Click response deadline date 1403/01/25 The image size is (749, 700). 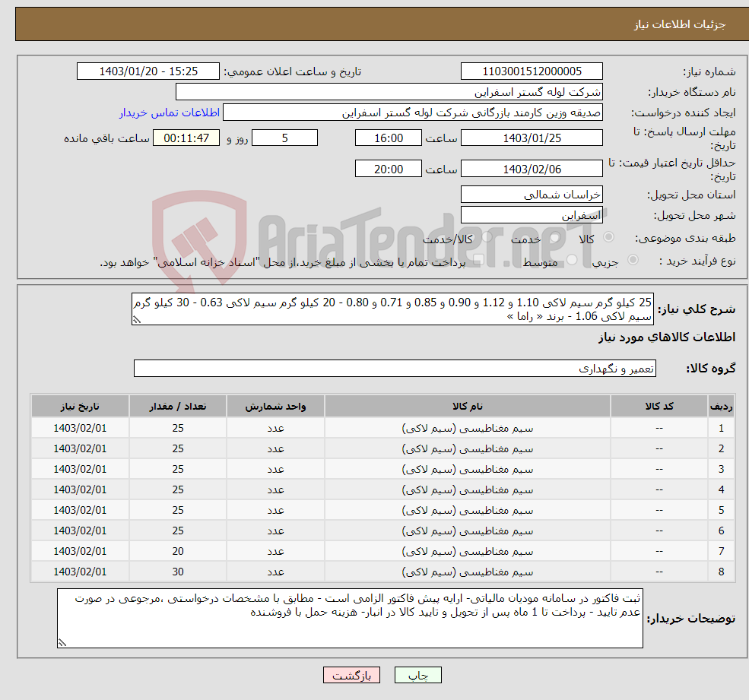tap(532, 138)
